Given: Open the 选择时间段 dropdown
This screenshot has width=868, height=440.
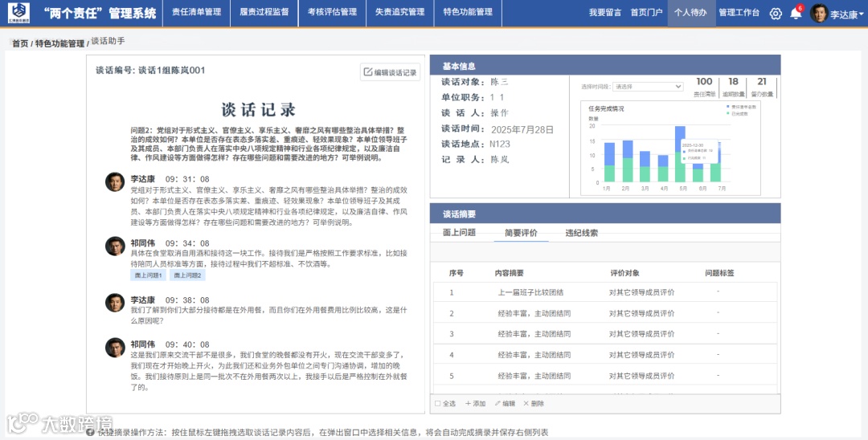Looking at the screenshot, I should point(649,87).
